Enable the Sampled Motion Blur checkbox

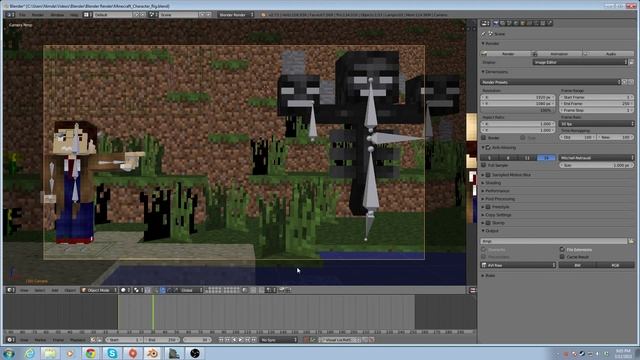[488, 175]
